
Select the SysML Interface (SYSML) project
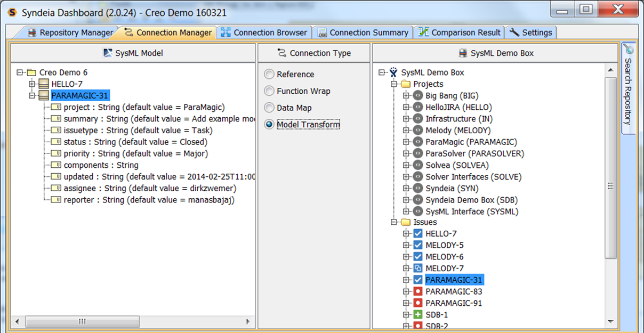click(472, 212)
